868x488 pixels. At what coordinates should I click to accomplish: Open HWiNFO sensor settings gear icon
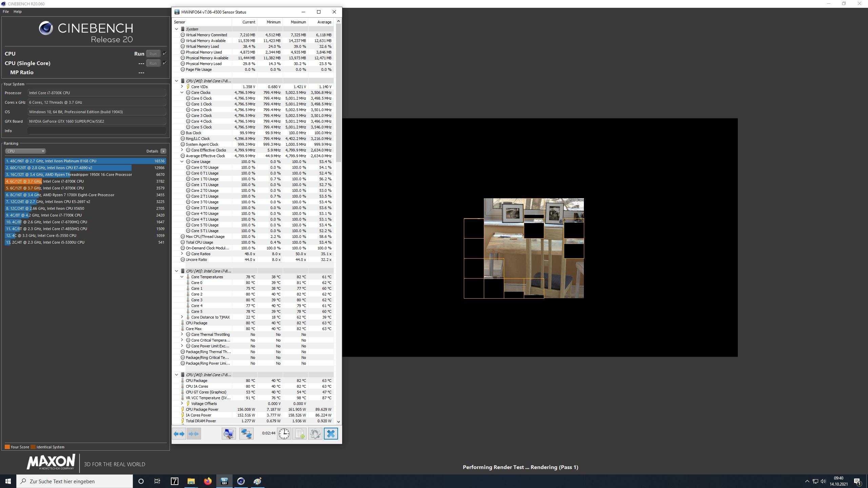point(315,433)
